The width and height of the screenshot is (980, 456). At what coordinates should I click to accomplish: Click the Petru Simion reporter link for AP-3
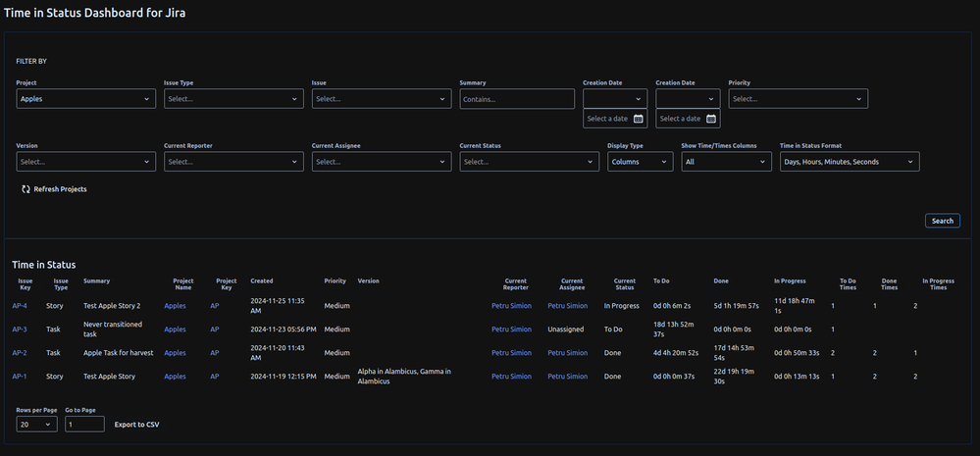(x=511, y=329)
